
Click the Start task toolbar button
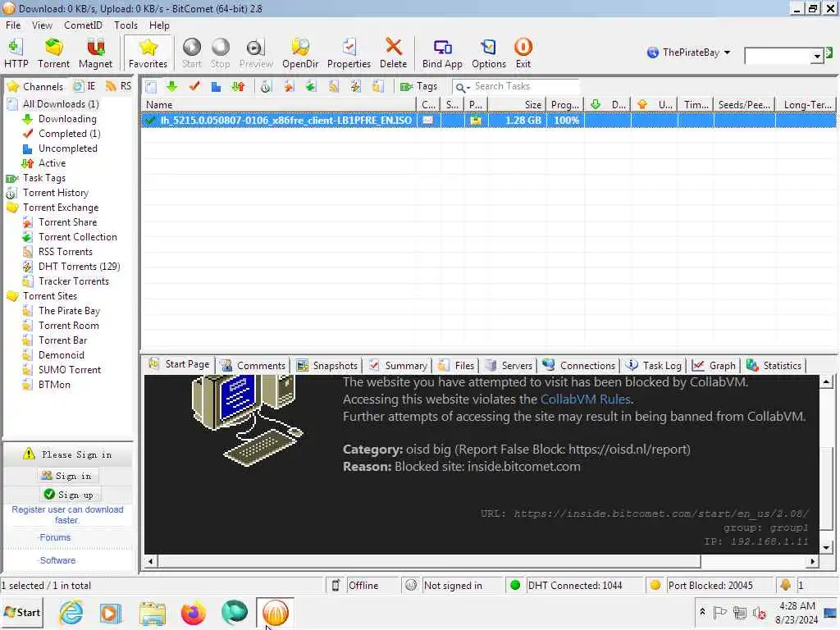point(191,53)
